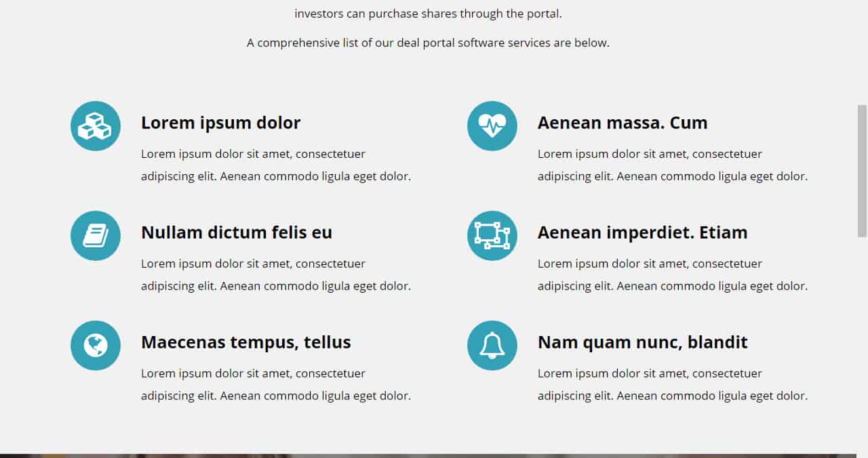Image resolution: width=868 pixels, height=458 pixels.
Task: Click the page's vertical scrollbar thumb
Action: point(862,171)
